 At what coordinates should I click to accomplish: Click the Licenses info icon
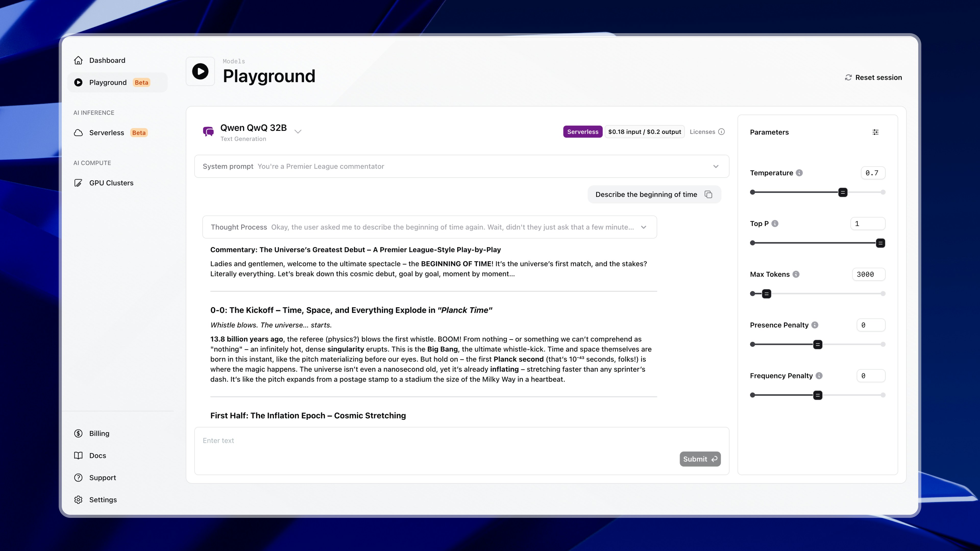pyautogui.click(x=721, y=132)
